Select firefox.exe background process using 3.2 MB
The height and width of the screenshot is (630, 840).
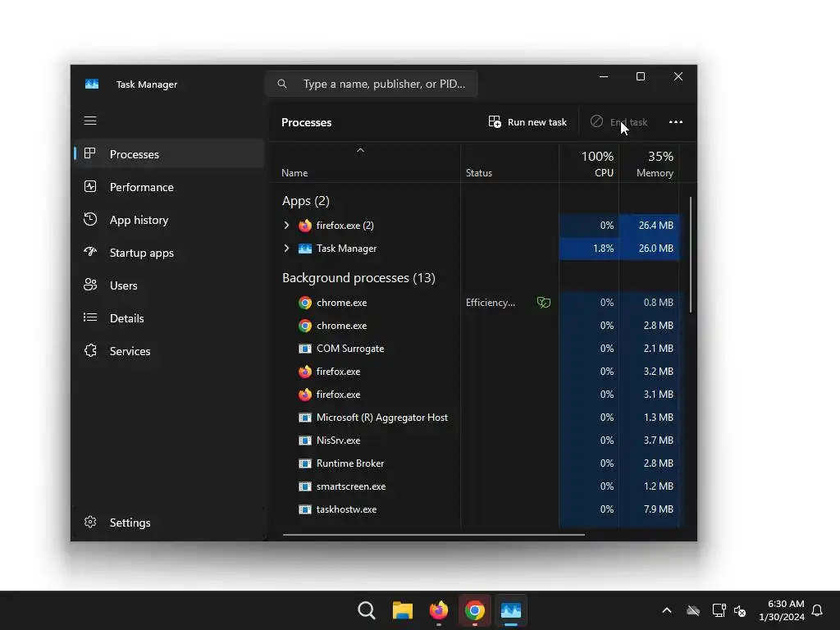481,372
